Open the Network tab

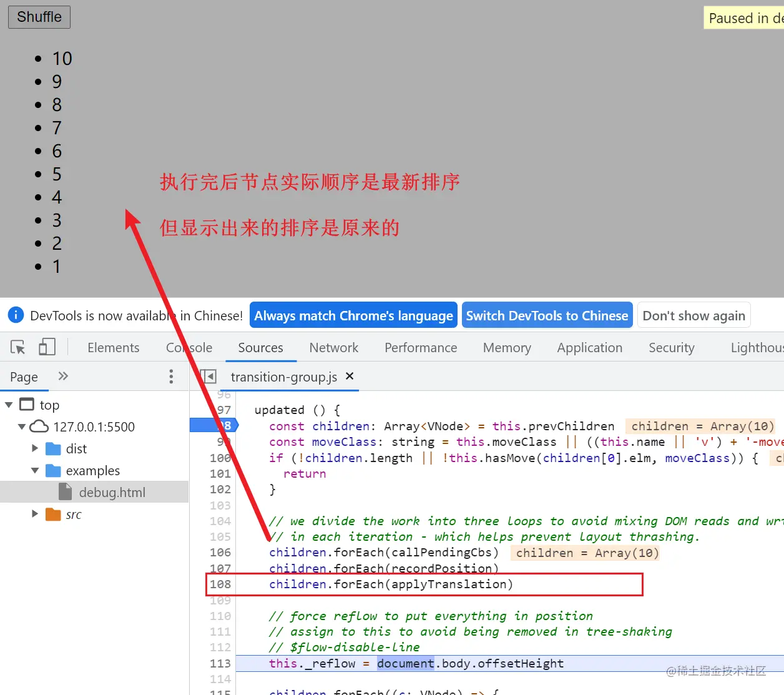(x=334, y=348)
